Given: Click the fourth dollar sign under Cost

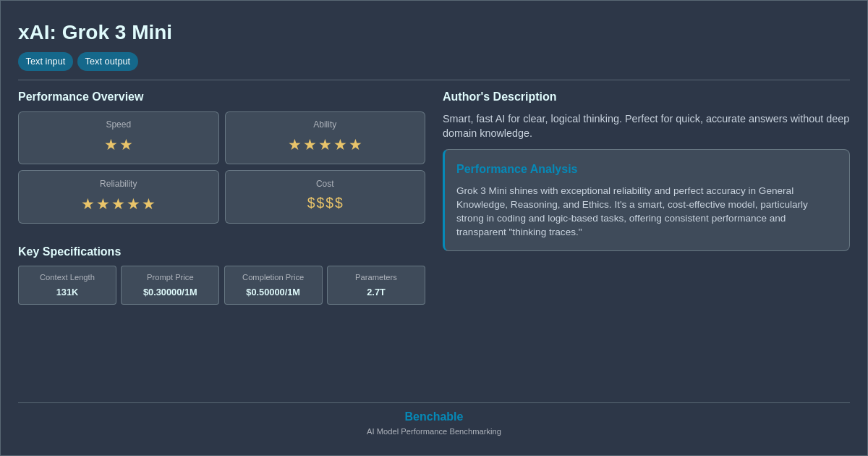Looking at the screenshot, I should [339, 203].
